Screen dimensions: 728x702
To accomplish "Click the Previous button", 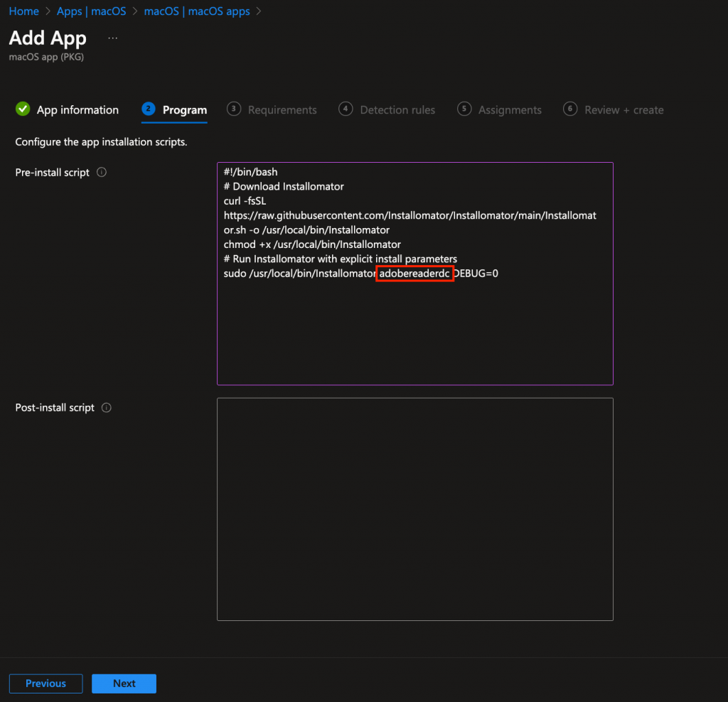I will (45, 683).
